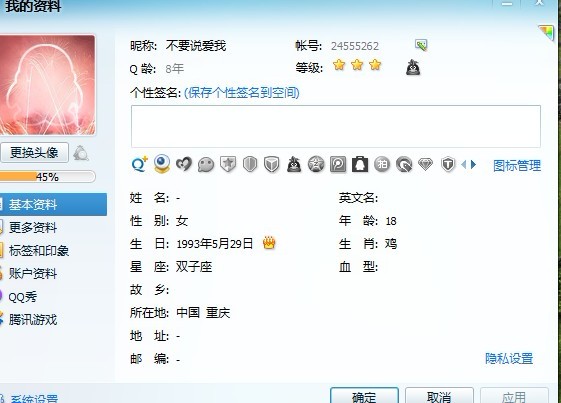Click the 更换头像 button
This screenshot has width=561, height=403.
pyautogui.click(x=34, y=153)
